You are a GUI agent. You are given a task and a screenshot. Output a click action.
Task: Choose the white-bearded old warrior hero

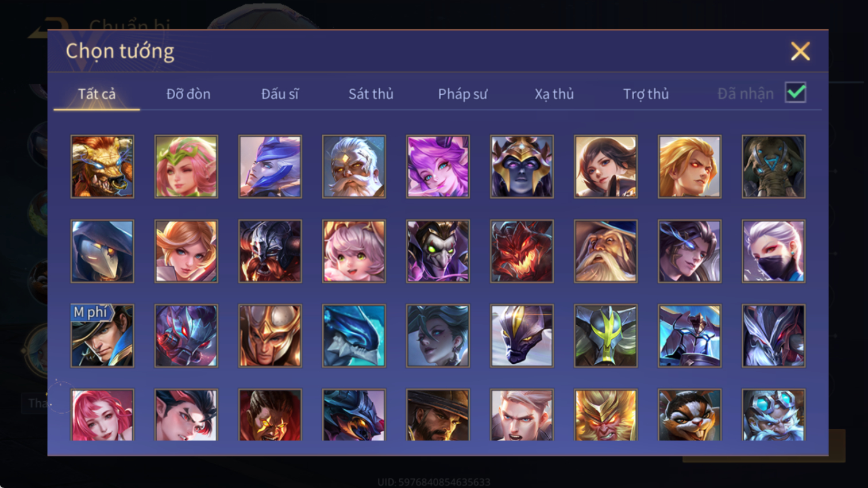354,167
